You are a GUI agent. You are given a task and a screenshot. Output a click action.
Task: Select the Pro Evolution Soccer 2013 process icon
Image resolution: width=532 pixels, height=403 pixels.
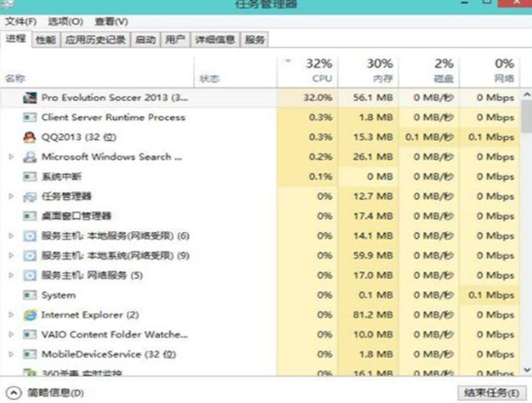[29, 98]
